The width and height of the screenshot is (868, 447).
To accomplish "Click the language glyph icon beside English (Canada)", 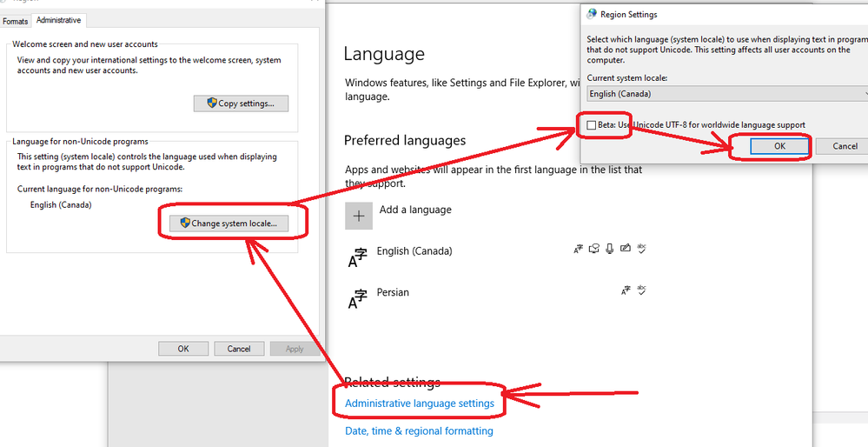I will (x=358, y=257).
